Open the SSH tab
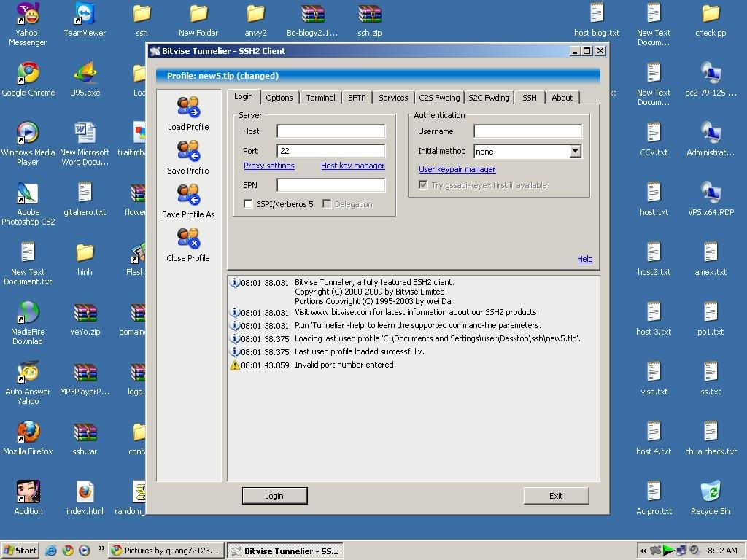The image size is (747, 560). (530, 98)
